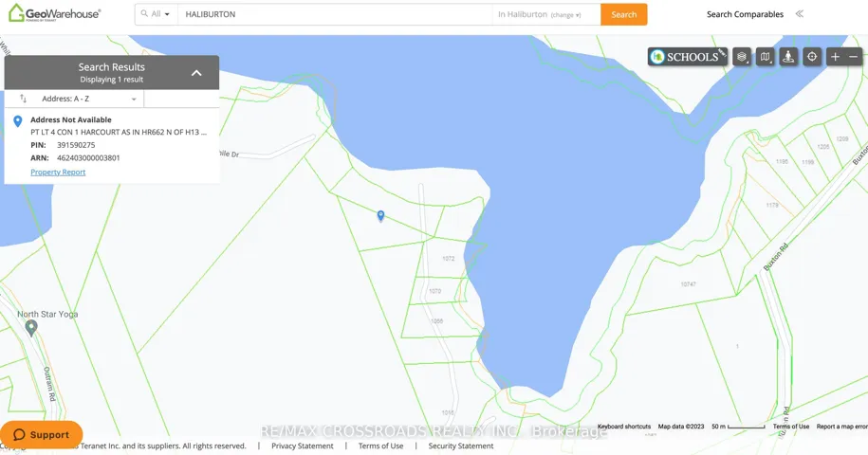Image resolution: width=868 pixels, height=455 pixels.
Task: Collapse the side panel with double chevron
Action: tap(800, 14)
